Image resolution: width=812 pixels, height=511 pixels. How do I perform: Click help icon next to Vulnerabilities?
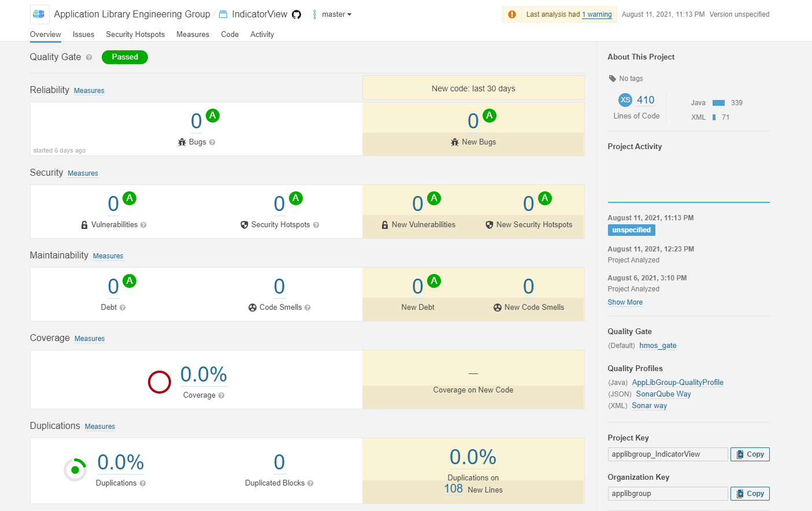pos(143,225)
